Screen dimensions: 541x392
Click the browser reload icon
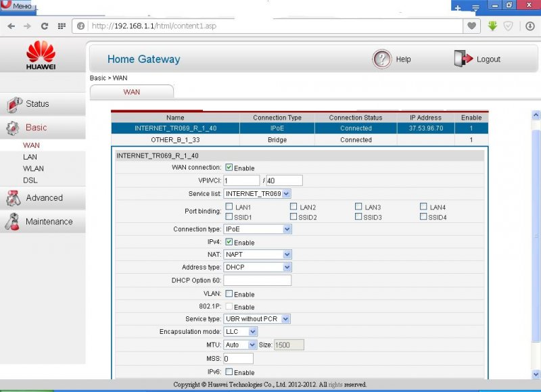click(45, 26)
